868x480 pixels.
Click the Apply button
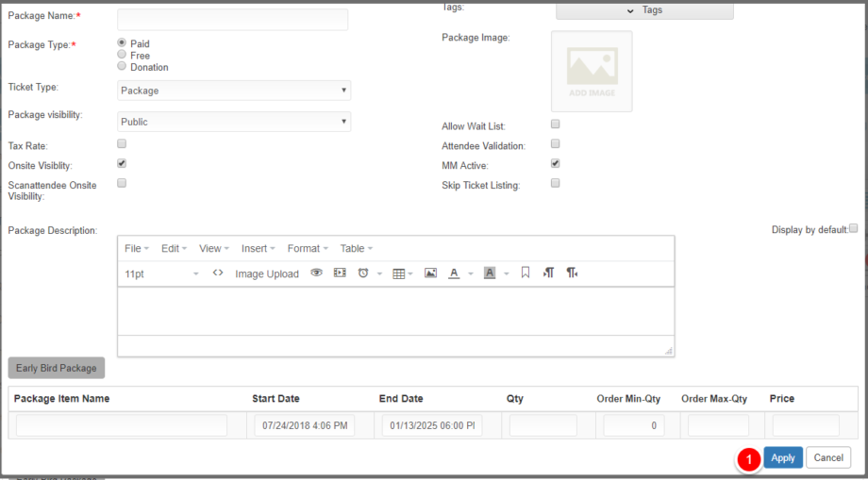(x=783, y=457)
